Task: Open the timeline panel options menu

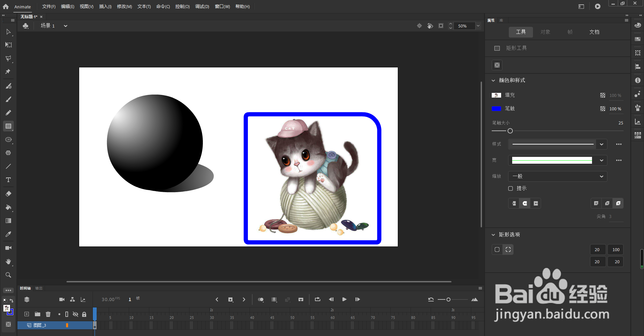Action: coord(480,288)
